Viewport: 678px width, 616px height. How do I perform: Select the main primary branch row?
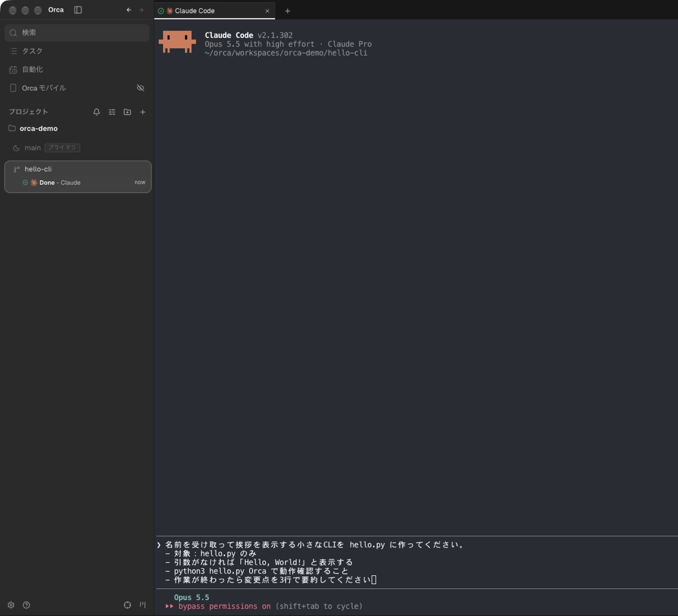click(x=77, y=148)
